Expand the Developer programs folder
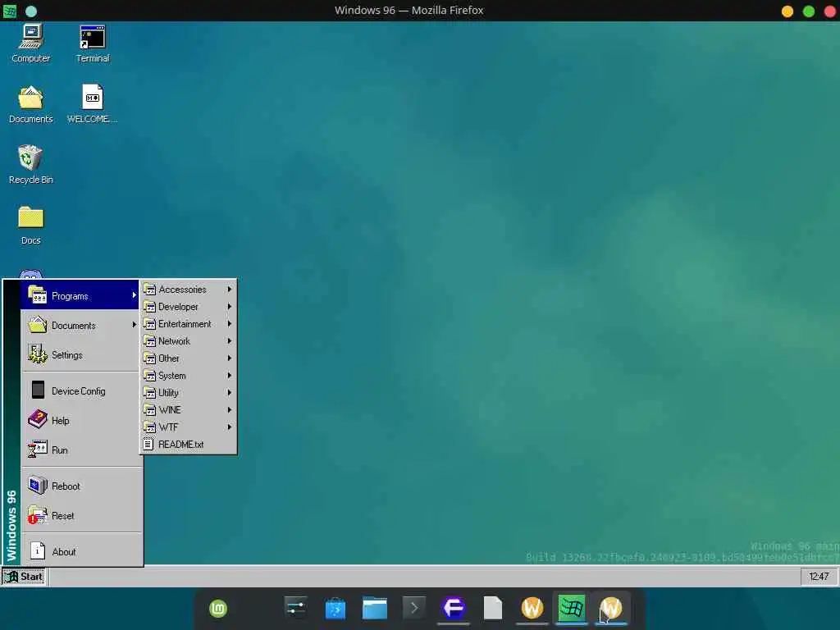Image resolution: width=840 pixels, height=630 pixels. (x=188, y=307)
